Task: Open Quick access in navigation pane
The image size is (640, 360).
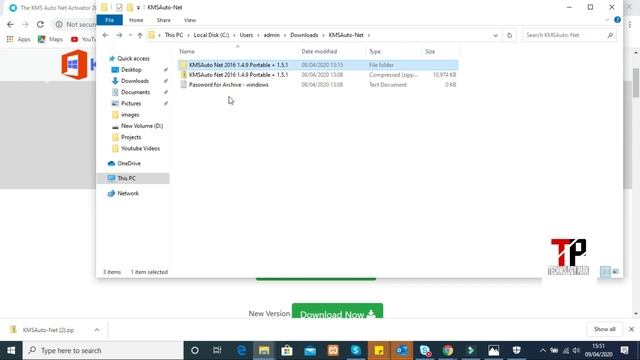Action: [133, 58]
